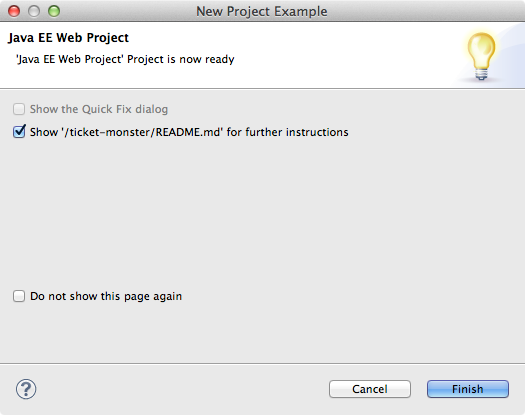Zoom window using the green button

[54, 11]
